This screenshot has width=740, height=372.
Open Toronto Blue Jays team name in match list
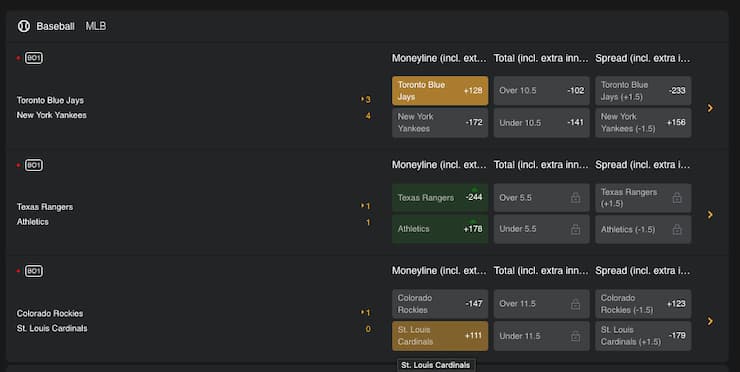tap(50, 100)
